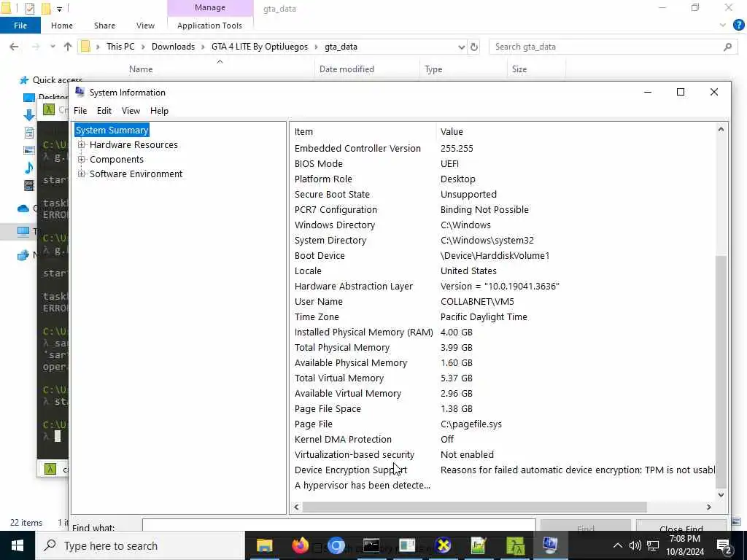This screenshot has height=560, width=747.
Task: Click the vertical scrollbar thumb in details pane
Action: (721, 371)
